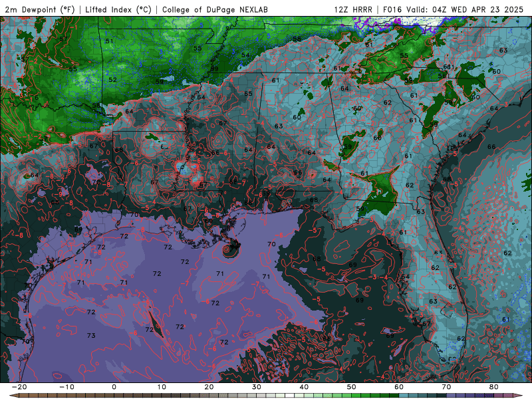Click the "Lifted Index (°C)" title text
The image size is (532, 399).
[118, 9]
